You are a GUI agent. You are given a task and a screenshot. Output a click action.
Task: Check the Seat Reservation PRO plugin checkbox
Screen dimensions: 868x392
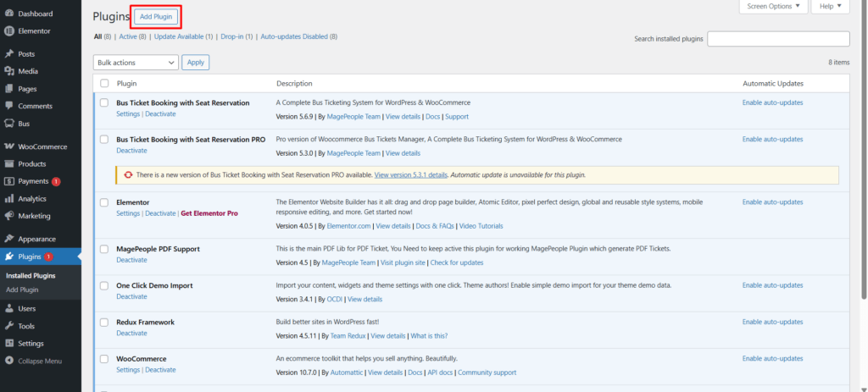104,140
